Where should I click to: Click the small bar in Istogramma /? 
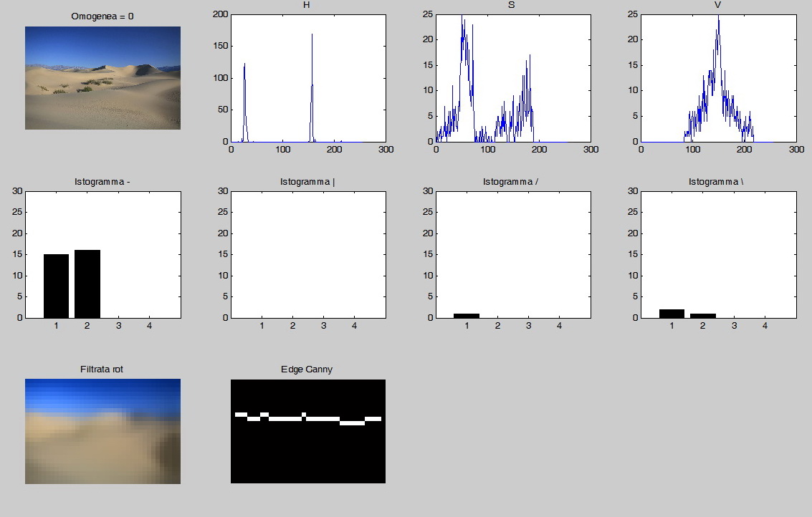tap(466, 314)
